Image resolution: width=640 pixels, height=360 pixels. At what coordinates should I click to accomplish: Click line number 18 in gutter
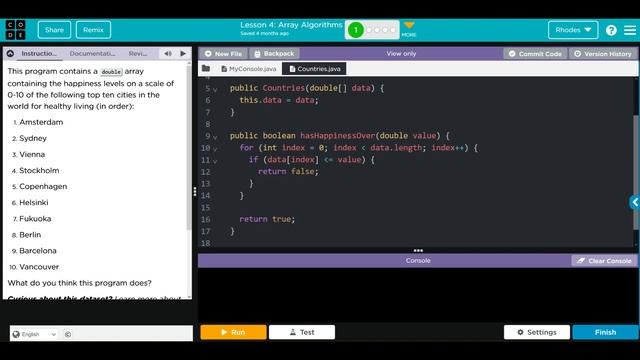(206, 243)
